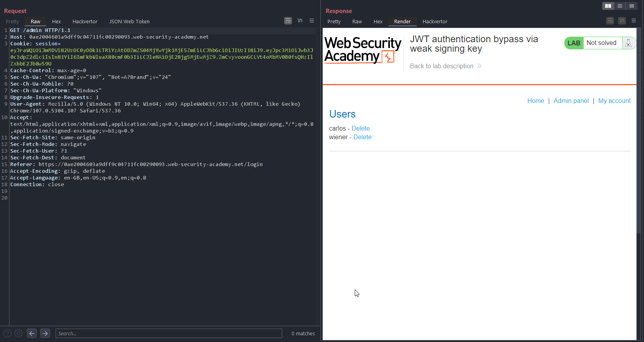Switch Response view to Pretty tab
The image size is (644, 342).
(x=334, y=22)
